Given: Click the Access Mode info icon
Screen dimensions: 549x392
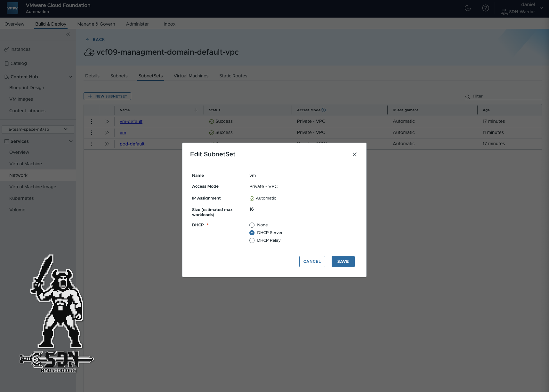Looking at the screenshot, I should [324, 110].
